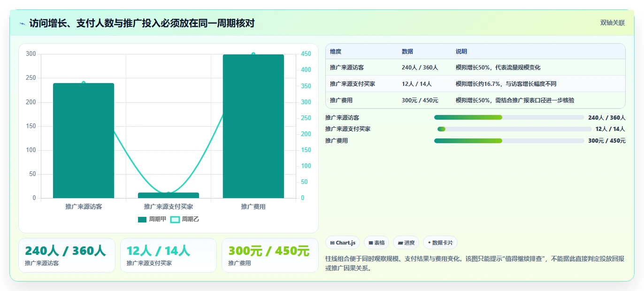Screen dimensions: 644x291
Task: Click the x-axis label 推广费用
Action: 253,207
